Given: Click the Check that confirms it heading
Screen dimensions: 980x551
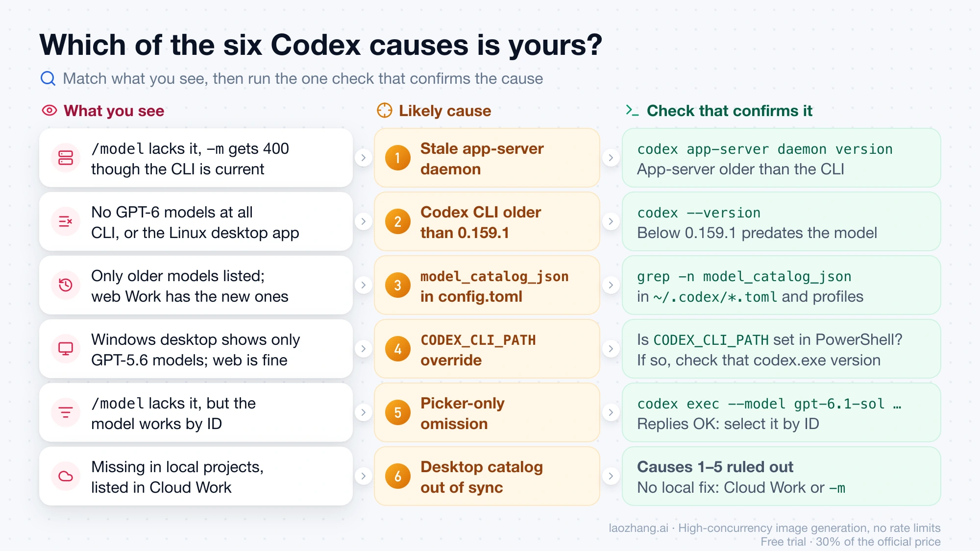Looking at the screenshot, I should (730, 111).
